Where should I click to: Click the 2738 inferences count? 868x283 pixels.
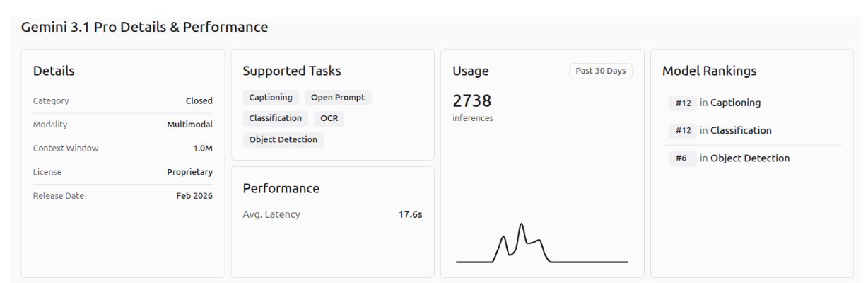point(472,101)
